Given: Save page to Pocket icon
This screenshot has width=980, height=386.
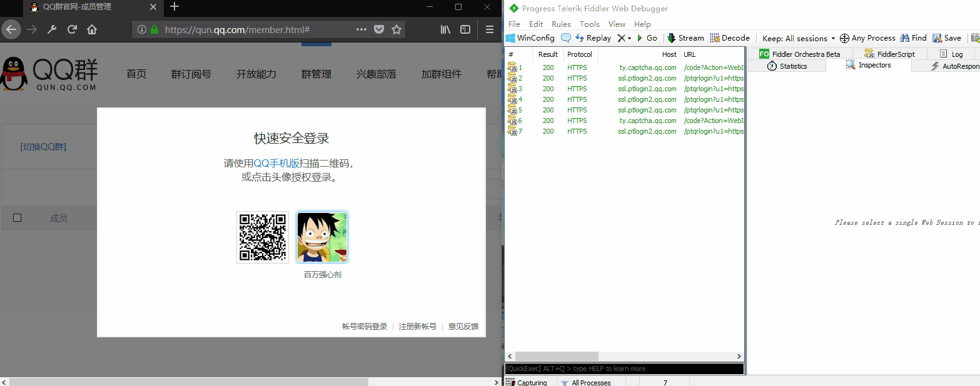Looking at the screenshot, I should tap(379, 29).
